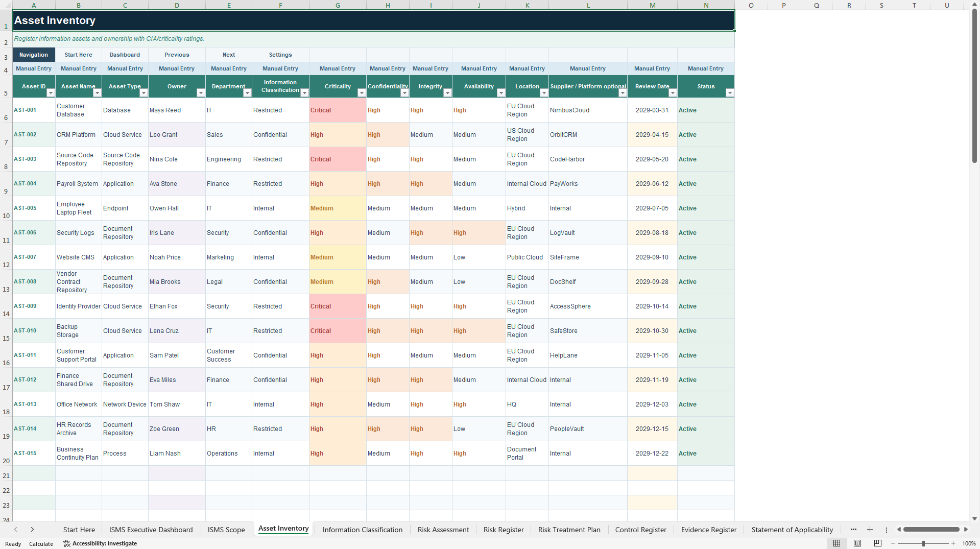
Task: Click the Start Here navigation link
Action: click(x=79, y=55)
